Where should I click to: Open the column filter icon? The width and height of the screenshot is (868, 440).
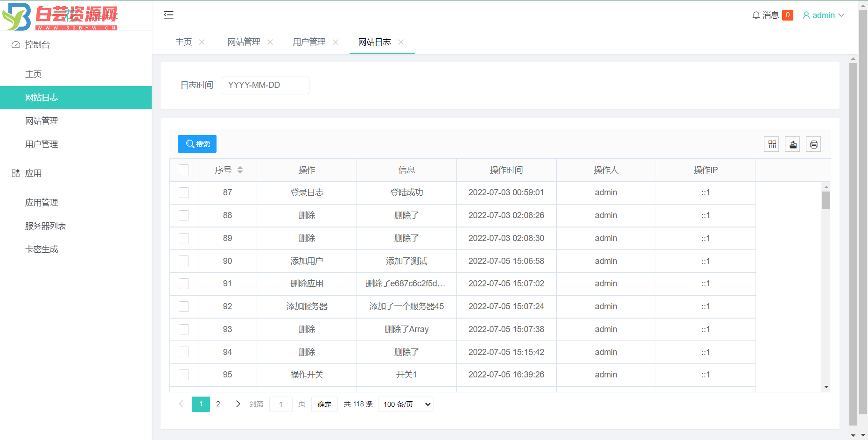coord(772,144)
